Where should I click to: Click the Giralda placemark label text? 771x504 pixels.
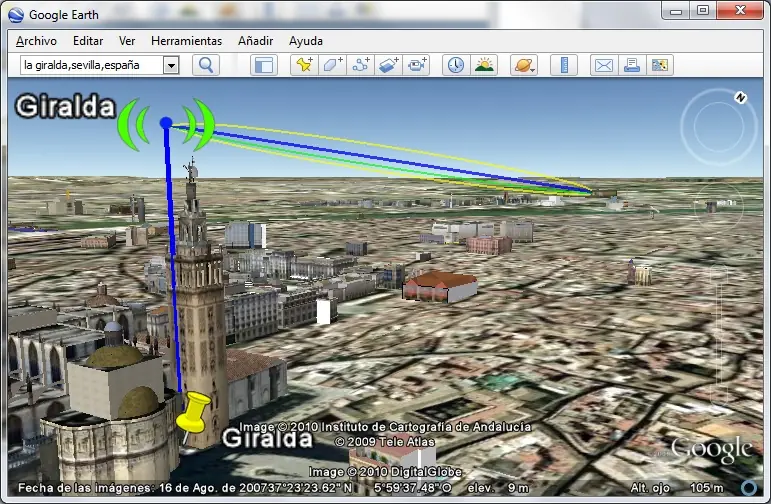click(x=267, y=438)
